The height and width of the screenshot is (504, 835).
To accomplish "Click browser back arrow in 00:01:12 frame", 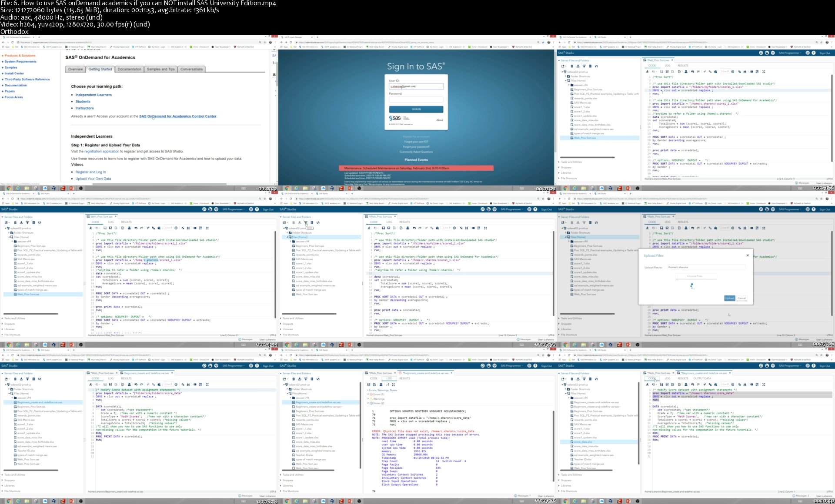I will (4, 42).
